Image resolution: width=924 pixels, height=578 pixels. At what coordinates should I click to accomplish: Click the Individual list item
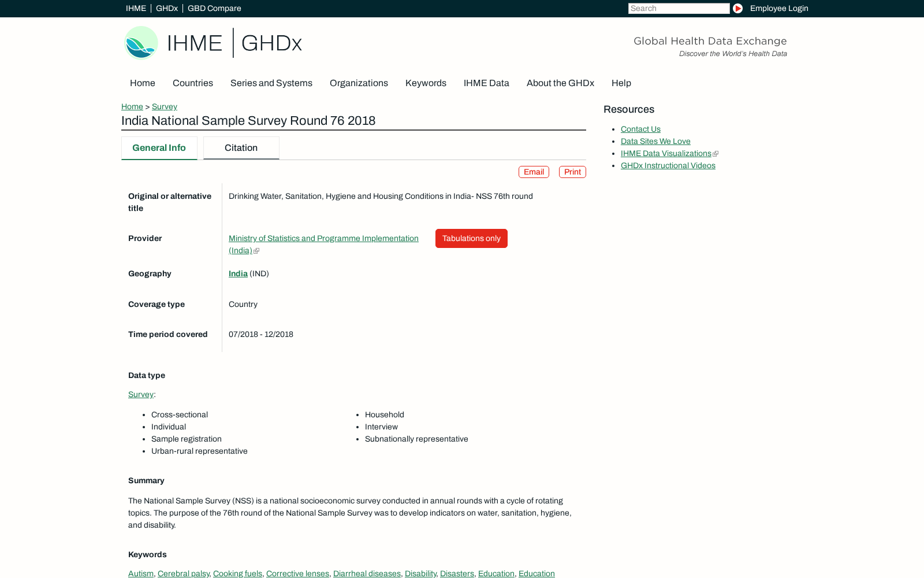pos(169,427)
